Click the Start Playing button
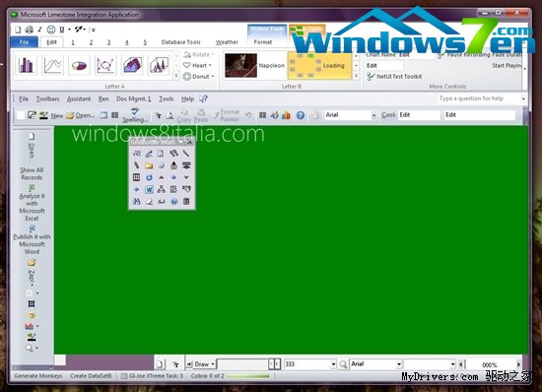 point(507,66)
